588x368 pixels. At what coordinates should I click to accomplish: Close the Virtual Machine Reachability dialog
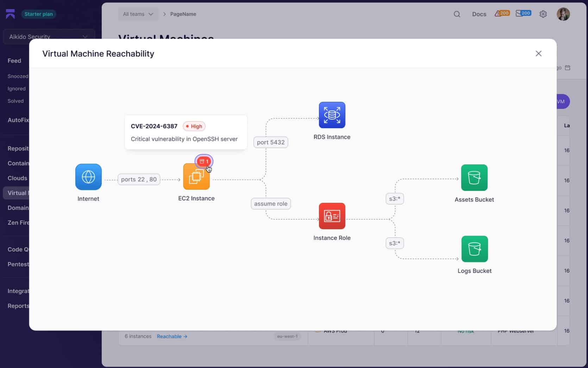pyautogui.click(x=538, y=54)
